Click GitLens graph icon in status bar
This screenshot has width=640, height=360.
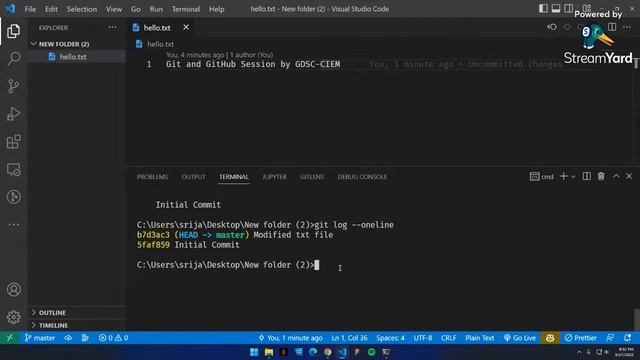coord(85,338)
